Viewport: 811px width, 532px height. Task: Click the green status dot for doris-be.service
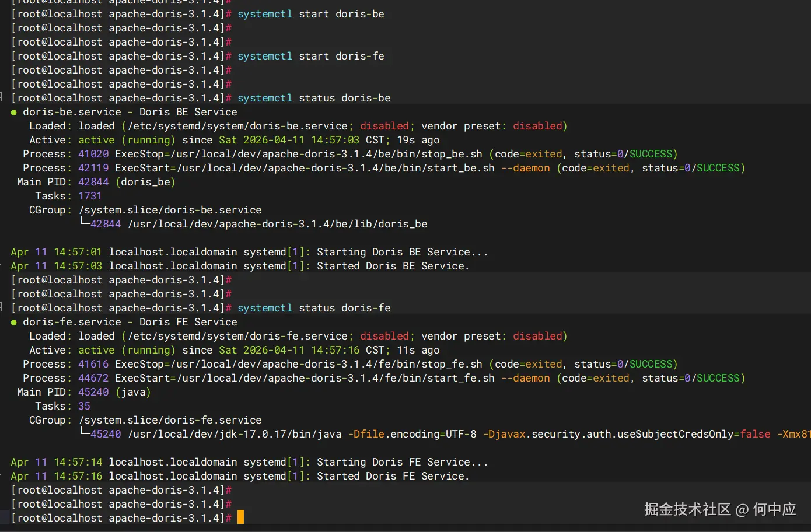13,113
